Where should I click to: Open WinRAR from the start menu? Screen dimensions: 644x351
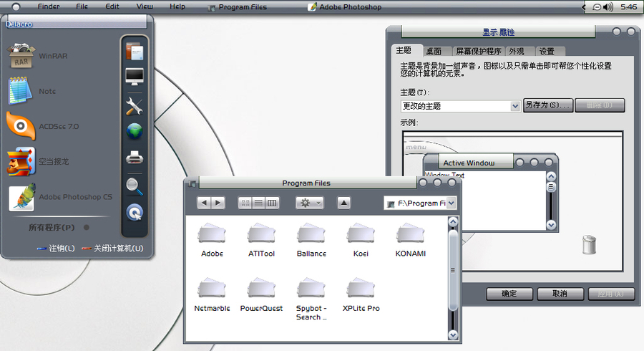coord(37,56)
